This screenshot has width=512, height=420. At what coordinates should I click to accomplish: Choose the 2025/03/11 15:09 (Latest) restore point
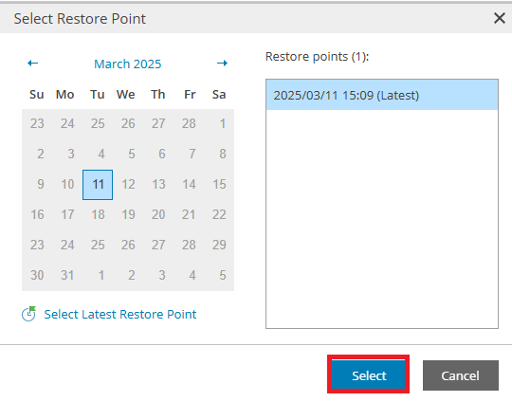(x=382, y=95)
